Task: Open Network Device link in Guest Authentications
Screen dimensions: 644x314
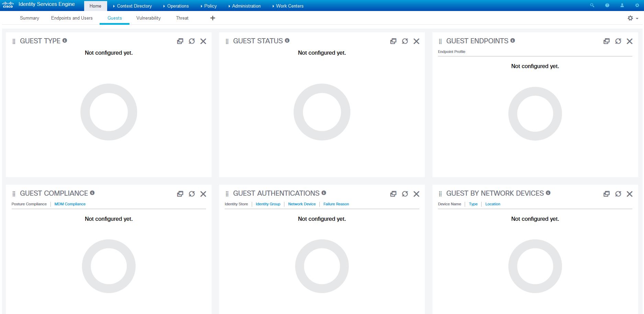Action: (302, 204)
